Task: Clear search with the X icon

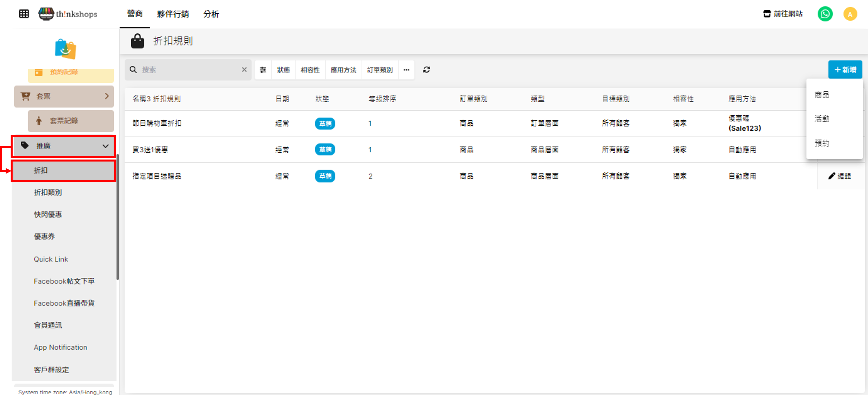Action: point(244,70)
